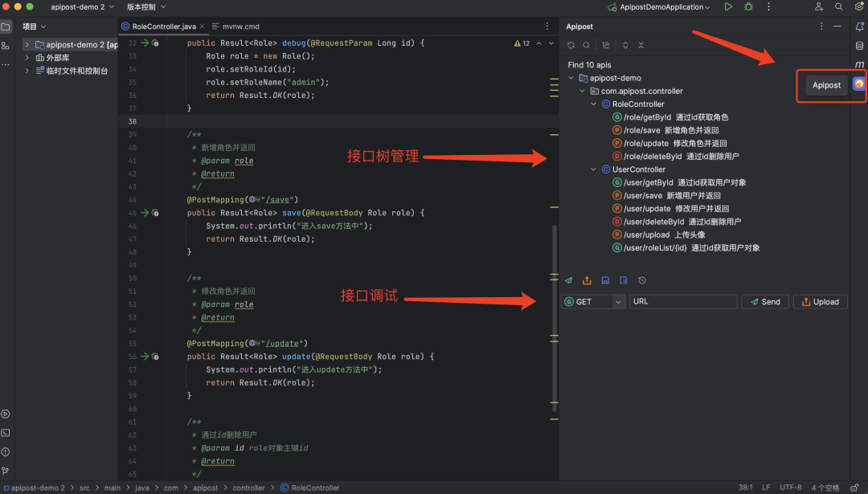Open request history clock icon
Screen dimensions: 868x494
click(x=642, y=280)
